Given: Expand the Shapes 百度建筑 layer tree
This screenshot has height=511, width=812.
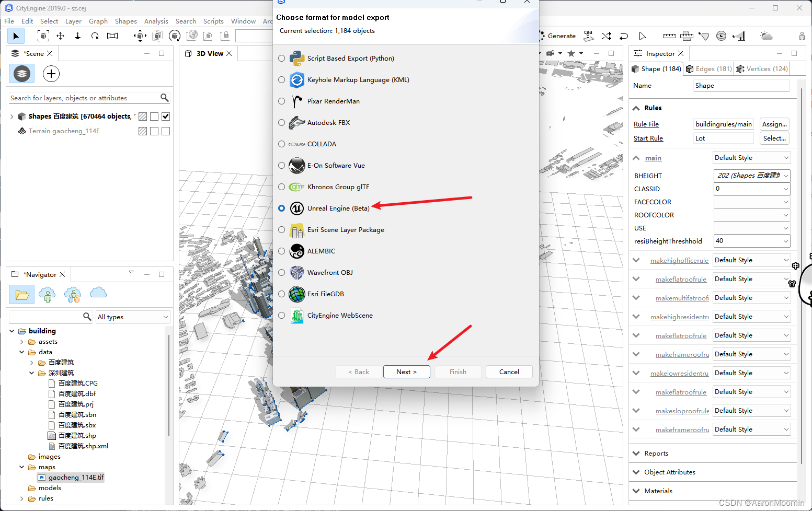Looking at the screenshot, I should [x=12, y=117].
